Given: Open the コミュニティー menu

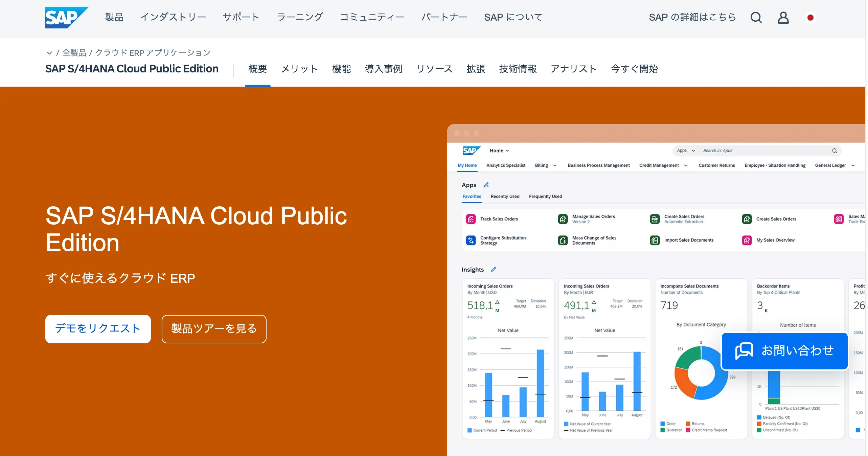Looking at the screenshot, I should pyautogui.click(x=372, y=17).
